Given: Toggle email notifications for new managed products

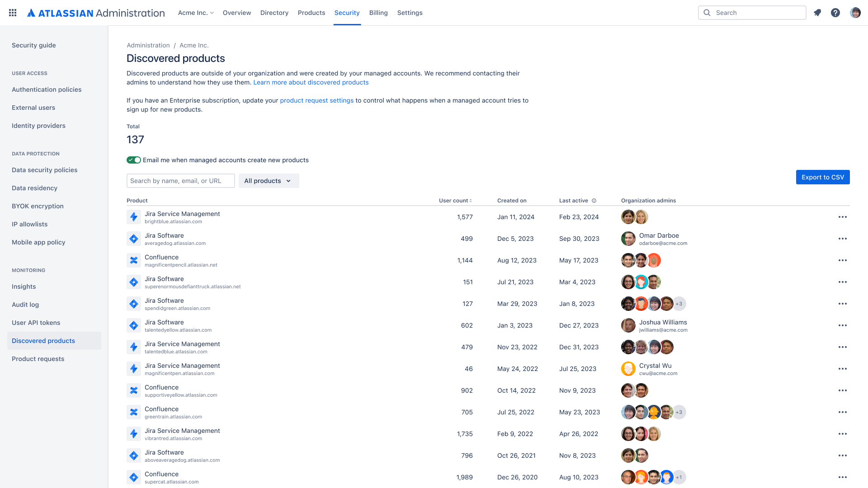Looking at the screenshot, I should [133, 160].
